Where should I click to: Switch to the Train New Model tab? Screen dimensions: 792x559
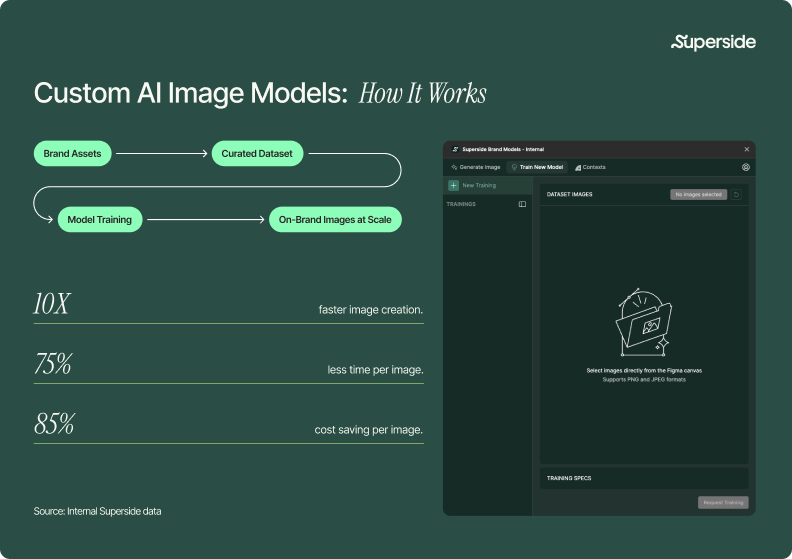point(537,167)
